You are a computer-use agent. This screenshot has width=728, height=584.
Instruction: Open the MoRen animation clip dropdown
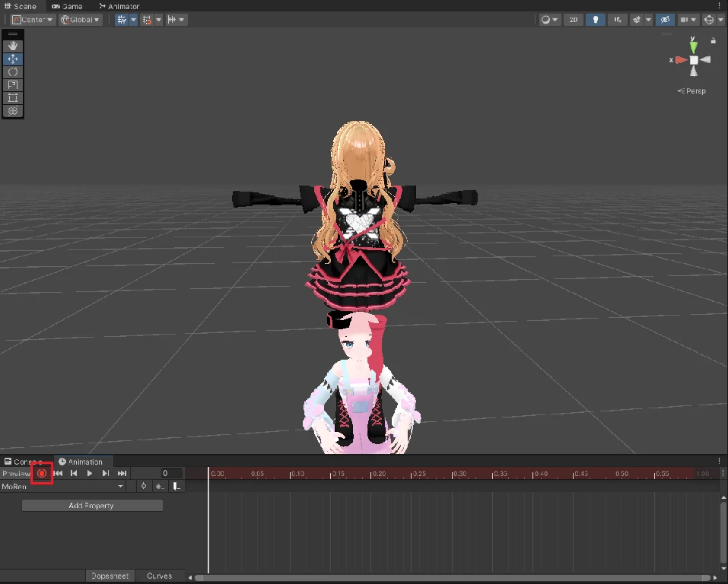coord(63,486)
